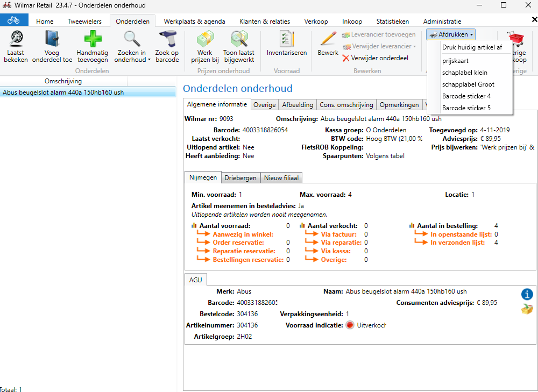Image resolution: width=538 pixels, height=392 pixels.
Task: Click Werk prijzen bij money icon
Action: pos(204,39)
